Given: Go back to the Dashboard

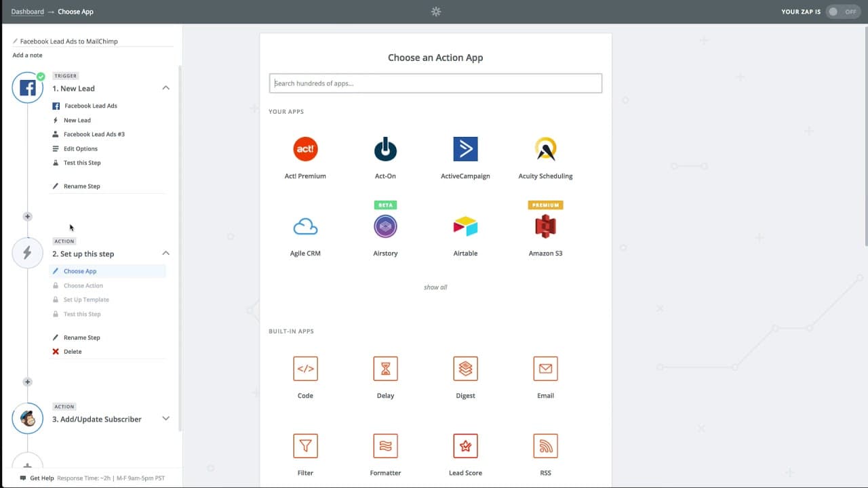Looking at the screenshot, I should [x=27, y=11].
